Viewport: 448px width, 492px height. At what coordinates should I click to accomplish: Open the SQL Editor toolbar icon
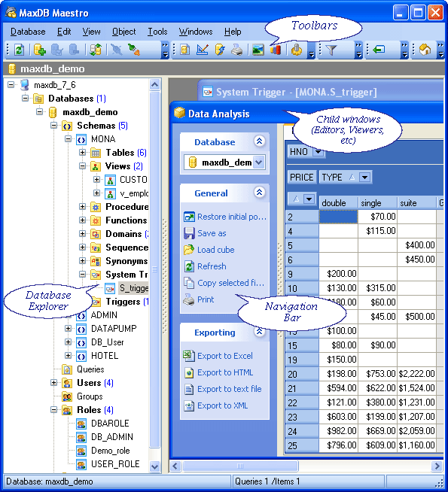coord(185,50)
